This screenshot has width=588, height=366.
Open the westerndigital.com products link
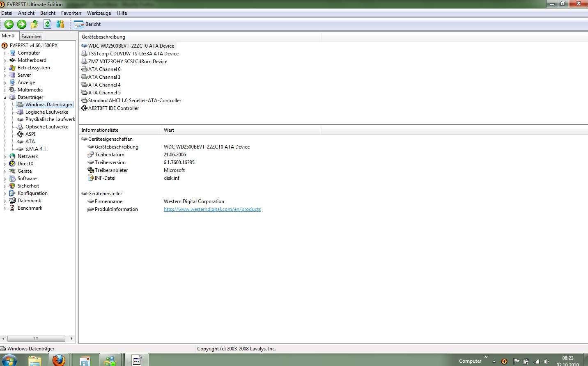click(x=212, y=209)
